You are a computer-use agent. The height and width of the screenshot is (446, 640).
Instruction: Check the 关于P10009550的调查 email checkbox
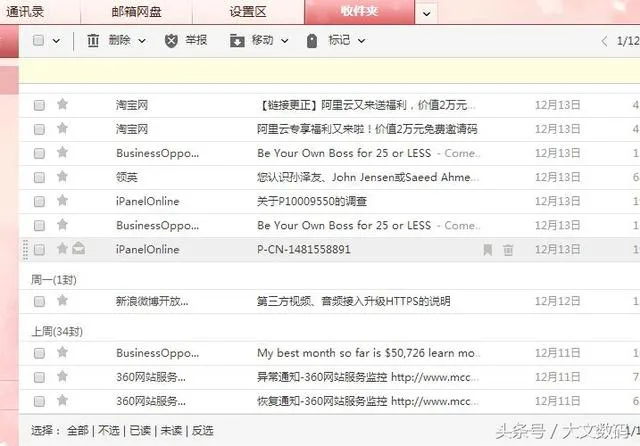pos(39,202)
